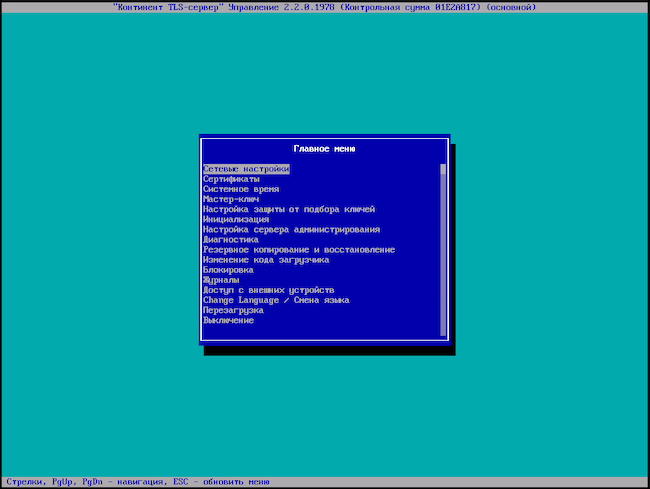Select the Мастер-ключ entry
Screen dimensions: 650x489
(x=231, y=199)
